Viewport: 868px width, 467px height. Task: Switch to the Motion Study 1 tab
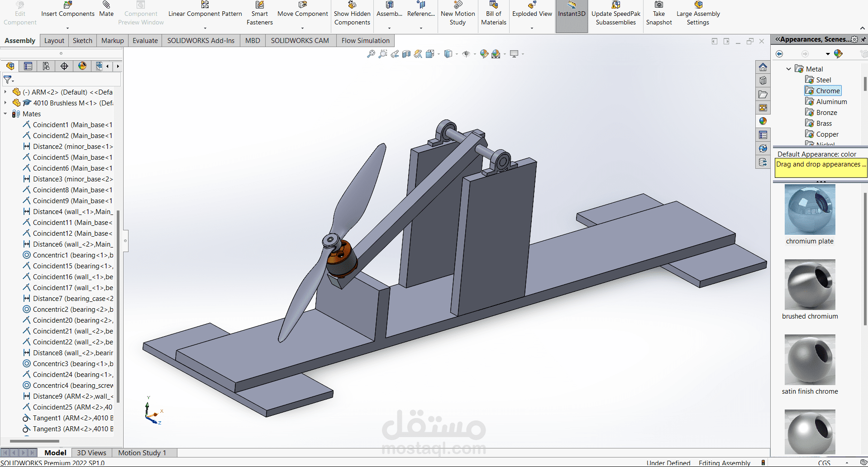coord(142,453)
